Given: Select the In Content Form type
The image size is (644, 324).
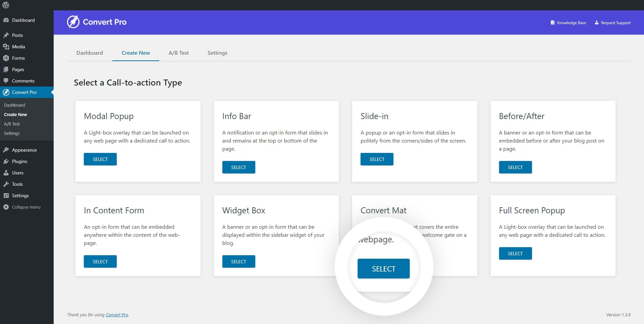Looking at the screenshot, I should 100,262.
